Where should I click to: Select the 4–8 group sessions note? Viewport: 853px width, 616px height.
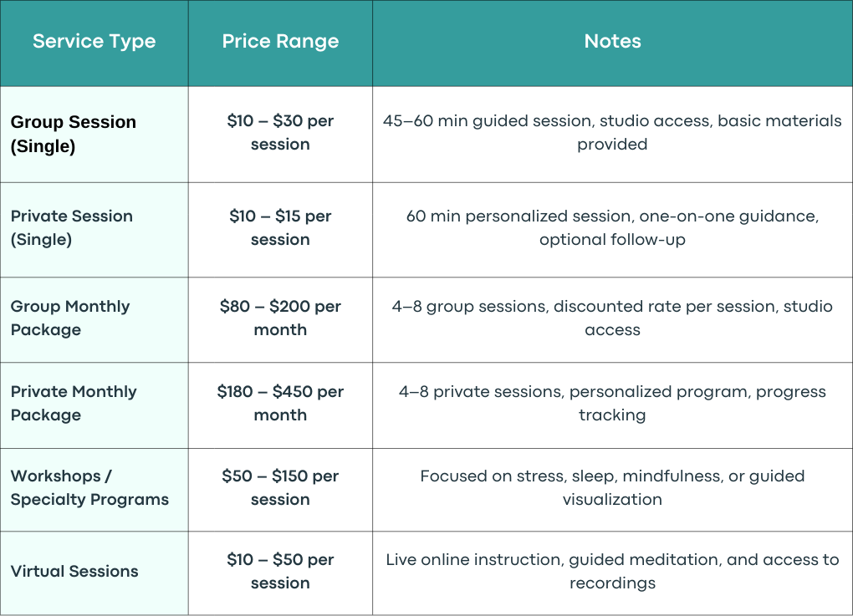(x=612, y=318)
